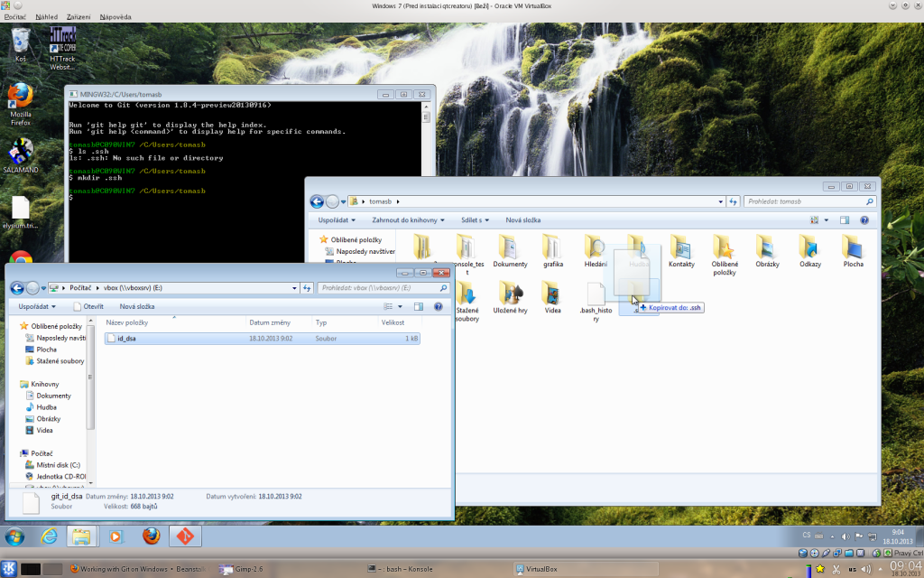Open view options arrow in tomasb window
Viewport: 924px width, 578px height.
827,220
